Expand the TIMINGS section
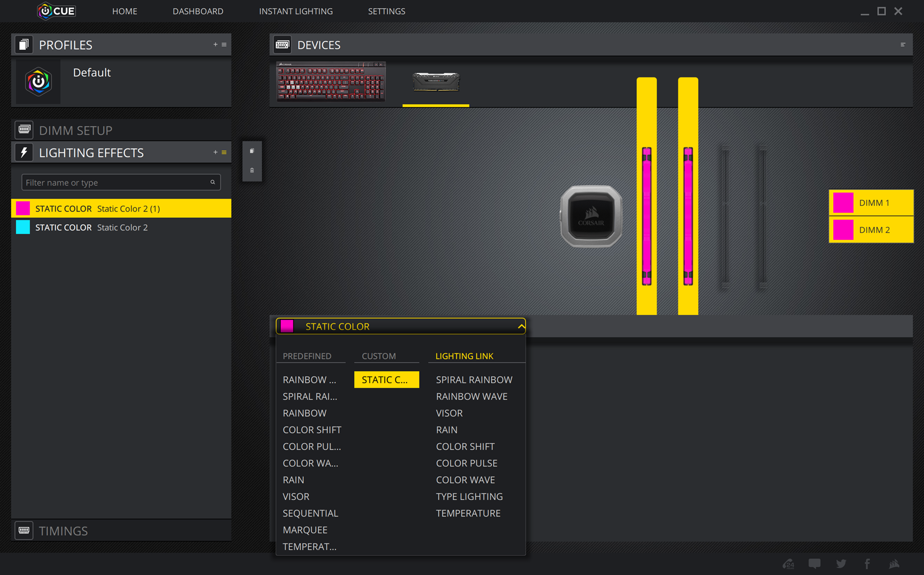Screen dimensions: 924x575 121,531
